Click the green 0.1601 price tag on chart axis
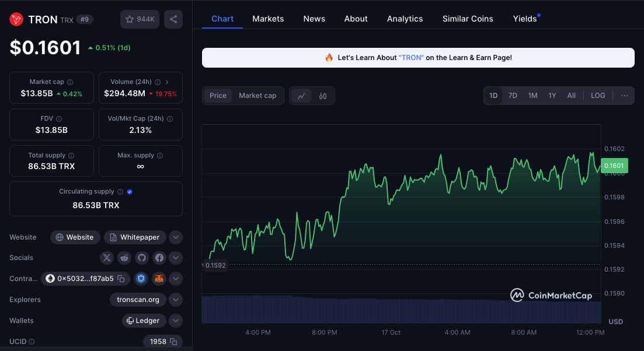Screen dimensions: 644x351 click(614, 166)
